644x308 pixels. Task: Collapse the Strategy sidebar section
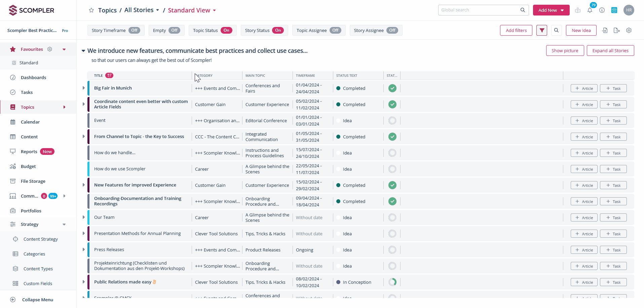coord(64,225)
